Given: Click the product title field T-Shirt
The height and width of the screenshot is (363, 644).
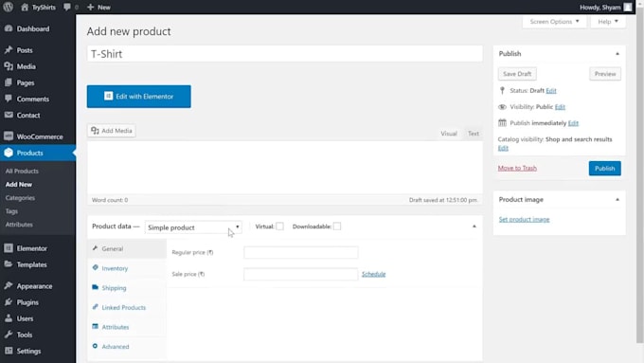Looking at the screenshot, I should (285, 54).
